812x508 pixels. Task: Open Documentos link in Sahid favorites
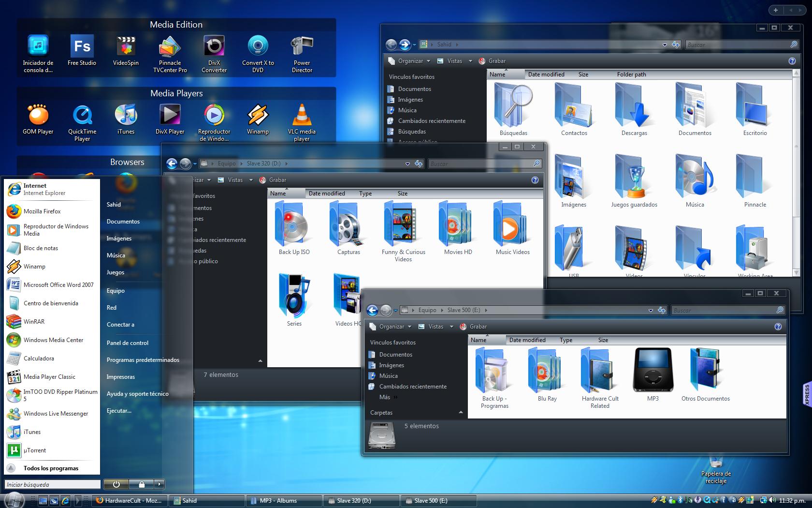[x=414, y=89]
